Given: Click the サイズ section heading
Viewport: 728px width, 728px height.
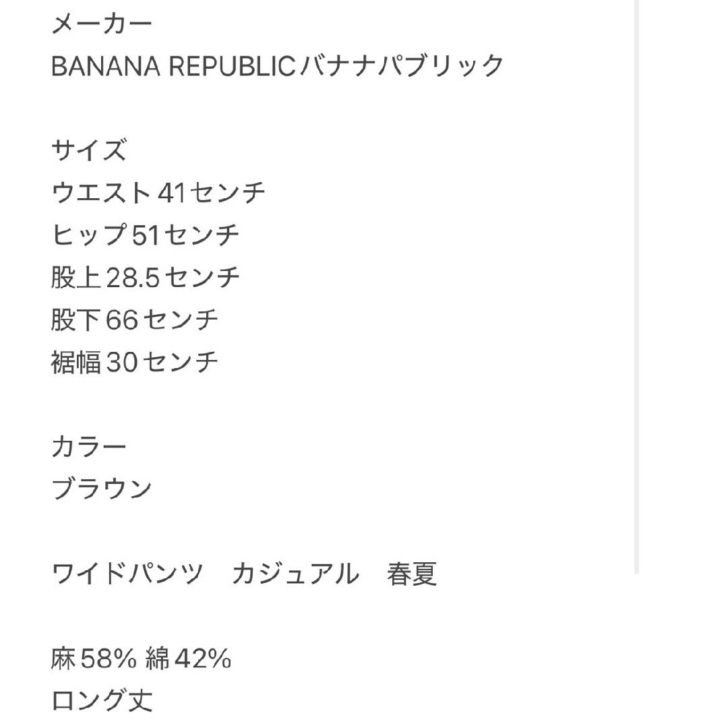Looking at the screenshot, I should click(x=89, y=150).
